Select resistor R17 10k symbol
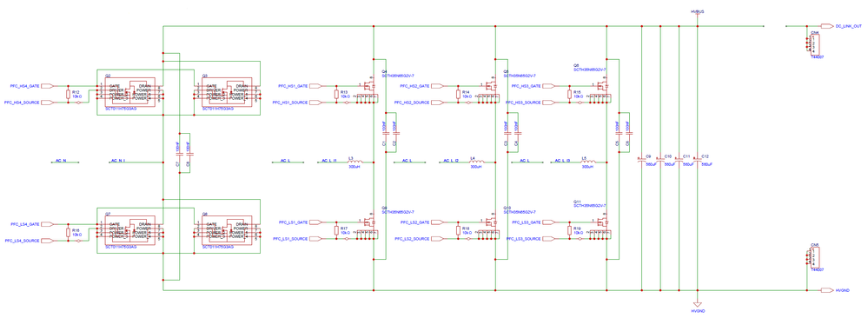The image size is (868, 318). pos(336,230)
